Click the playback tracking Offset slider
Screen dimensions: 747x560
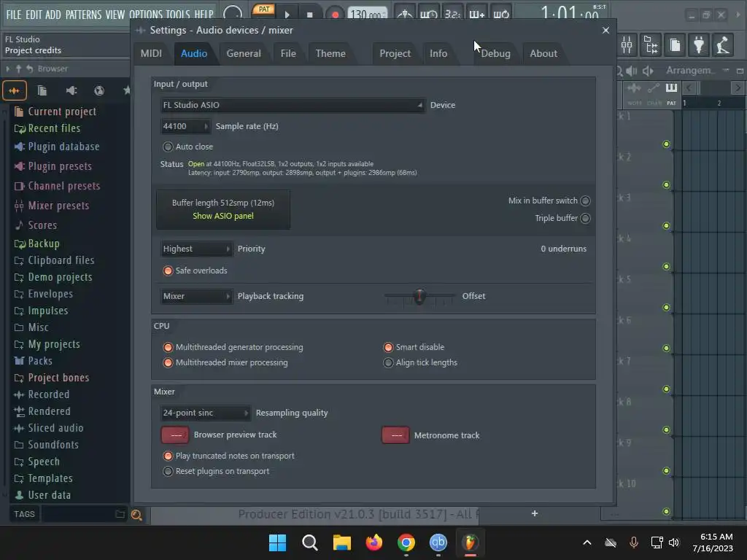419,296
